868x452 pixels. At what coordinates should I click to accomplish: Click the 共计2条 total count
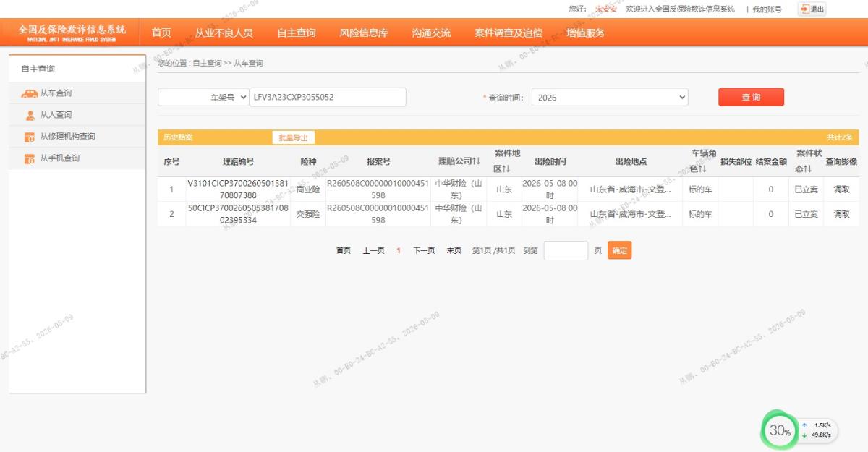pos(840,137)
